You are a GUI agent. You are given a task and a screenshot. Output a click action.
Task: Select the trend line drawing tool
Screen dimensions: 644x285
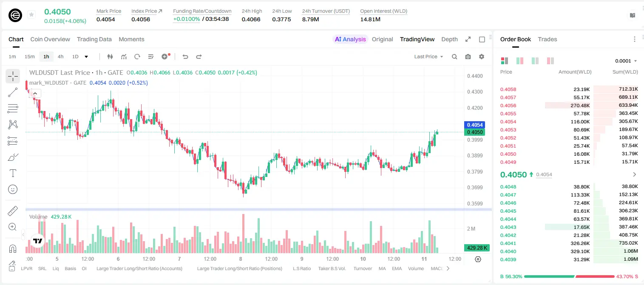(13, 92)
